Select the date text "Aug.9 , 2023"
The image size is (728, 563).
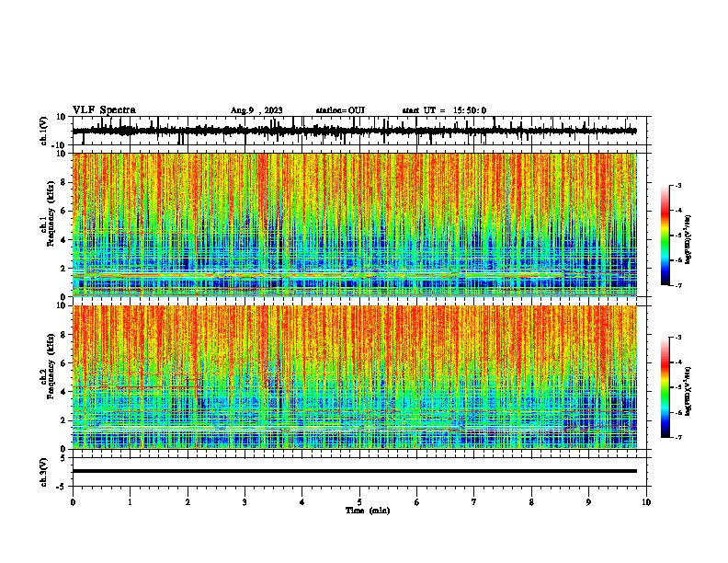point(256,110)
